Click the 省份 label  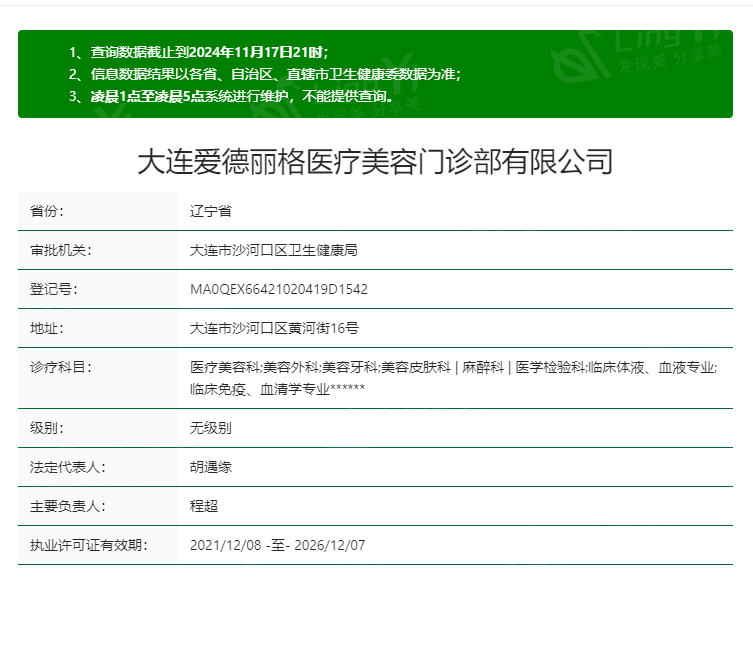tap(47, 211)
